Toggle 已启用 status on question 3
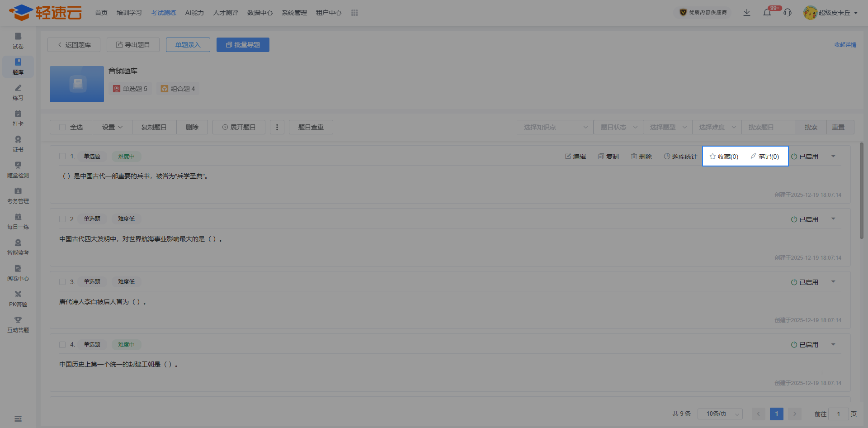868x428 pixels. (805, 282)
